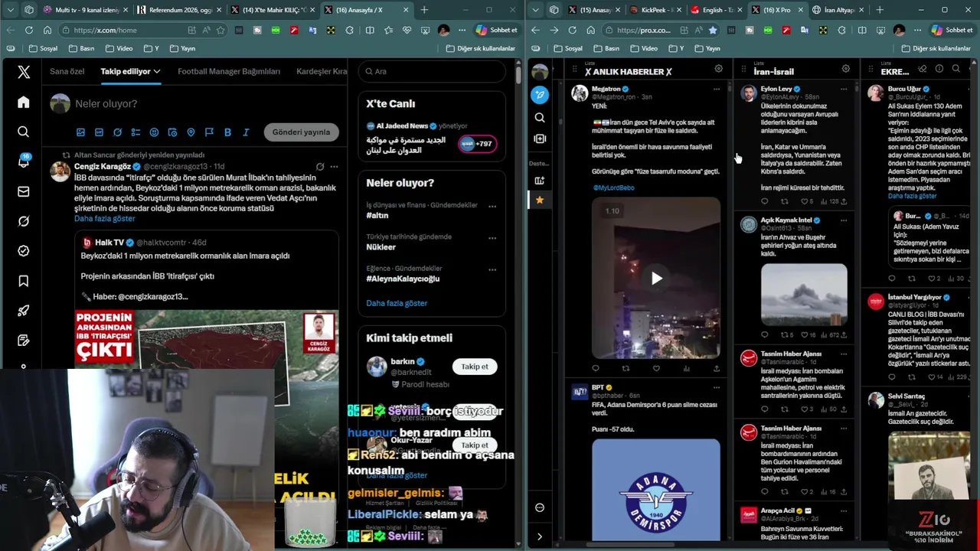The height and width of the screenshot is (551, 980).
Task: Expand the X Pro sidebar arrow at the bottom
Action: [x=540, y=536]
